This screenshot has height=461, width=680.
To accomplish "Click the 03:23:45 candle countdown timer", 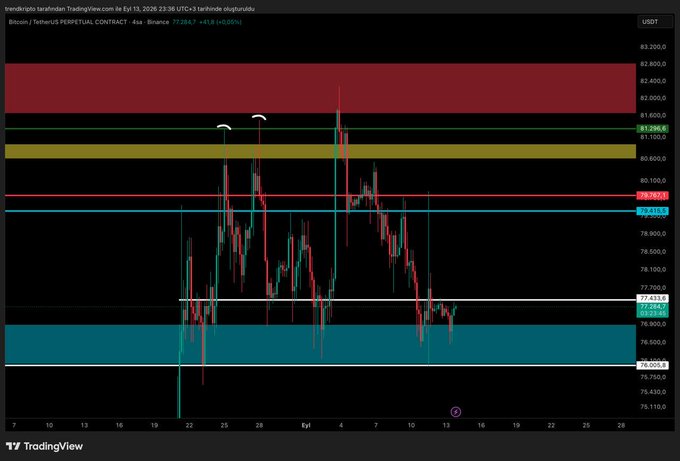I will (x=653, y=313).
